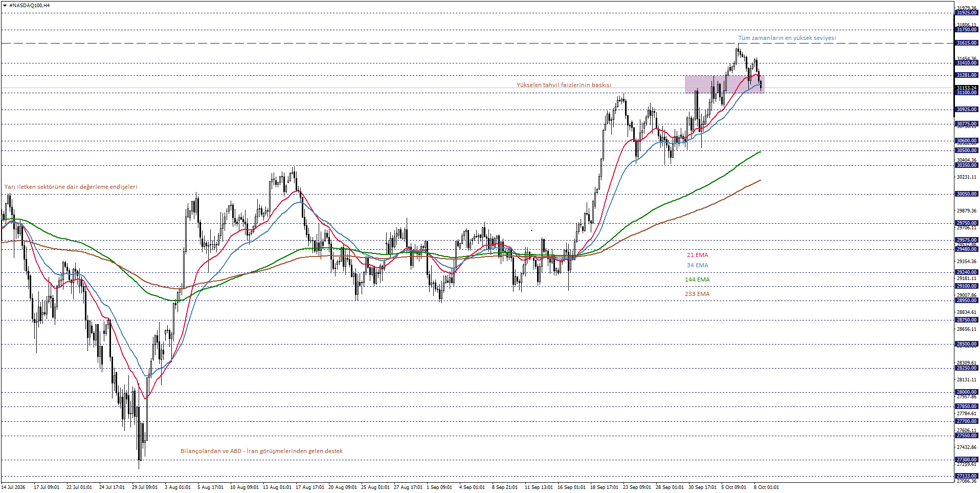Click the 31615.00 all-time-high price label
The width and height of the screenshot is (980, 493).
coord(966,43)
